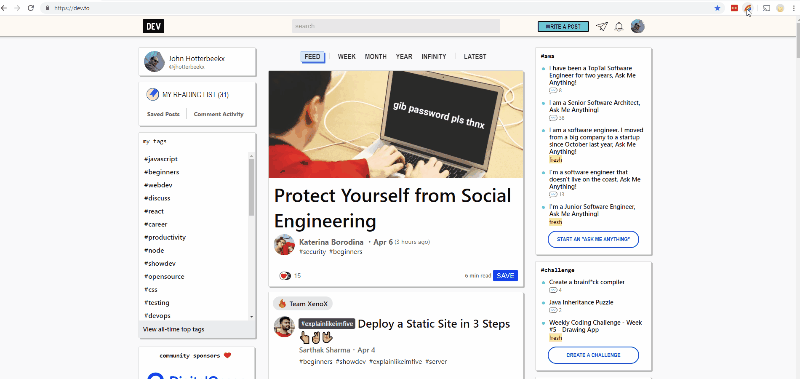Save the Social Engineering post

(505, 275)
